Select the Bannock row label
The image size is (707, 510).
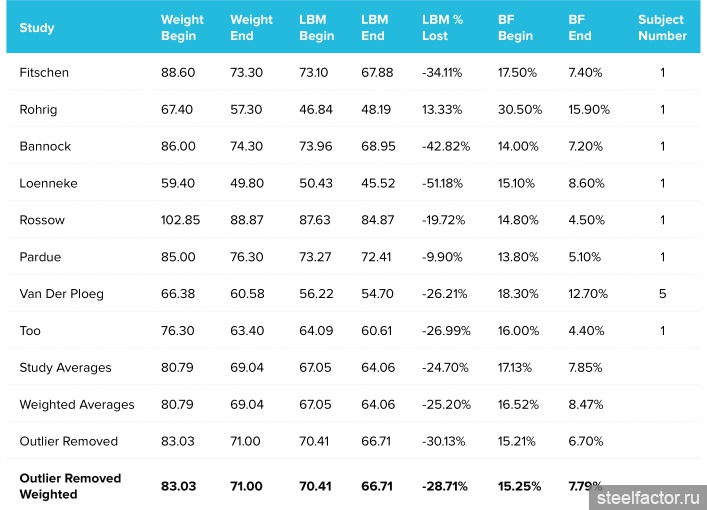pos(45,146)
